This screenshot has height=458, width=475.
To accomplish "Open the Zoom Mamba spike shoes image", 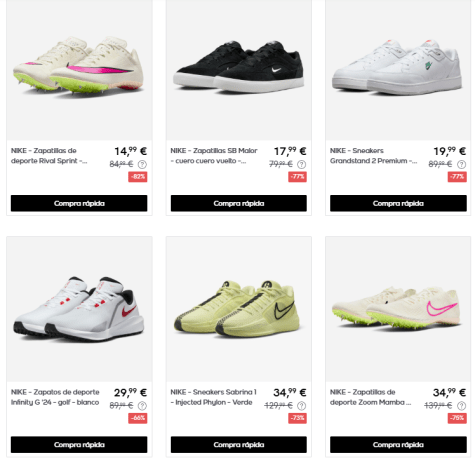I will point(398,309).
